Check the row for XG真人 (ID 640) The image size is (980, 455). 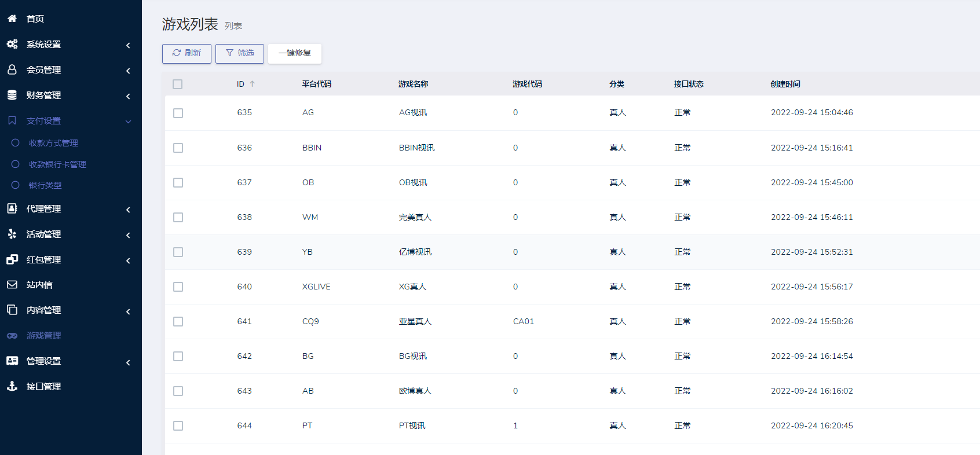point(178,287)
